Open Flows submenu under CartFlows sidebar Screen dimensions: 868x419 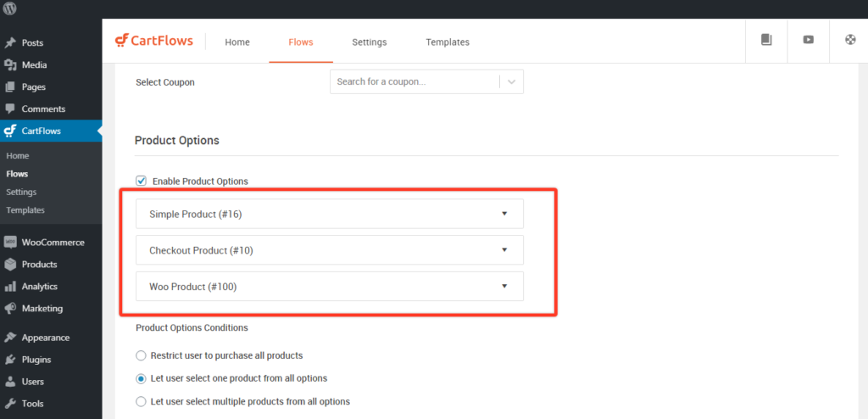pos(17,174)
